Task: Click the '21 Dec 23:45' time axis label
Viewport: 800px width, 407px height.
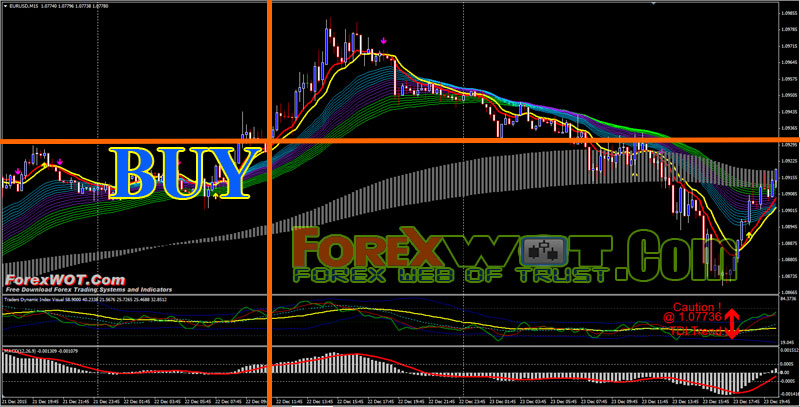Action: pyautogui.click(x=107, y=400)
